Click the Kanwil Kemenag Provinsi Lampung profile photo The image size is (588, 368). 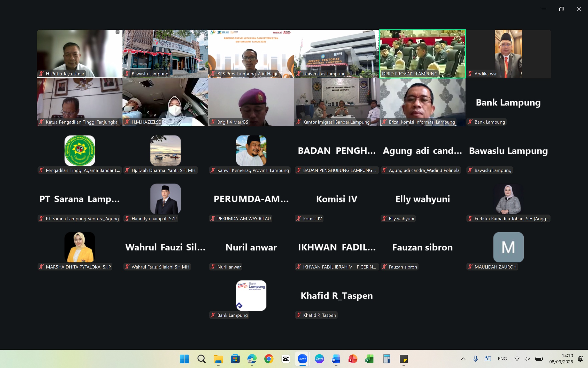click(251, 150)
